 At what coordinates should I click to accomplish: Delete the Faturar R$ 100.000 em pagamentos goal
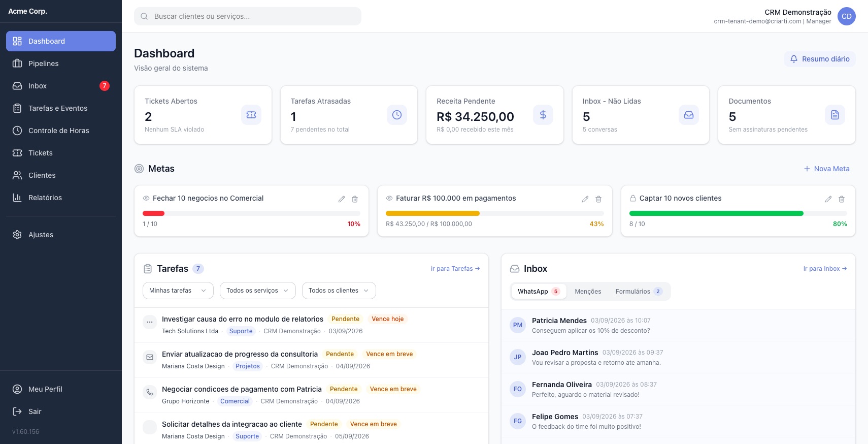pos(598,199)
